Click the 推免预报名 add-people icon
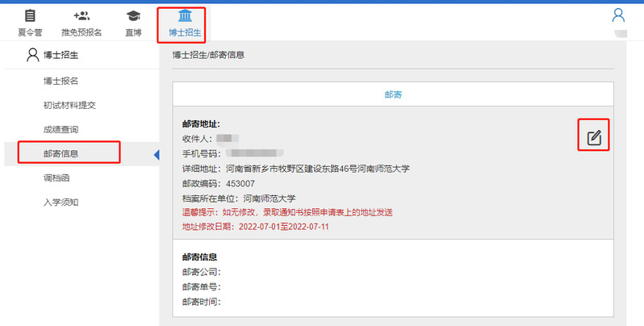644x326 pixels. click(x=82, y=16)
